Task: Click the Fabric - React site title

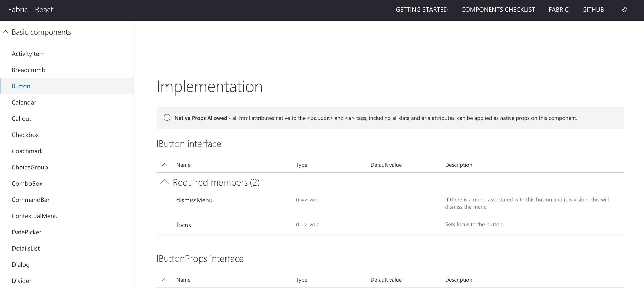Action: 31,9
